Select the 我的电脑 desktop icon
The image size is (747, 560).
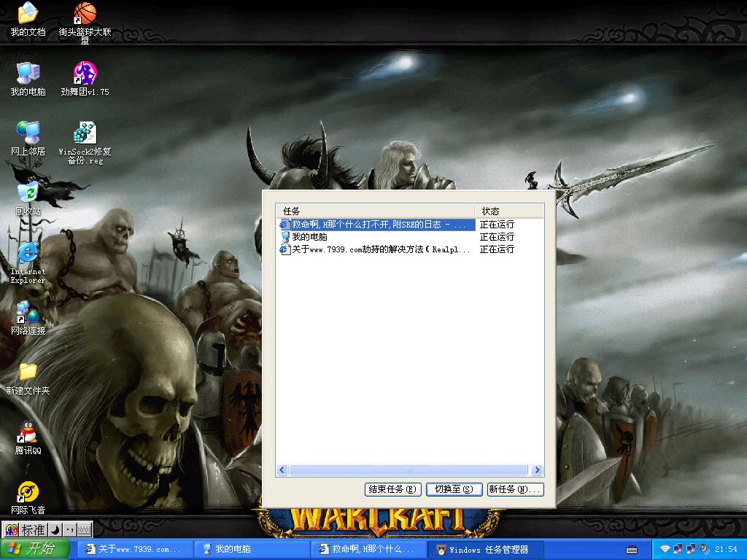pos(28,79)
